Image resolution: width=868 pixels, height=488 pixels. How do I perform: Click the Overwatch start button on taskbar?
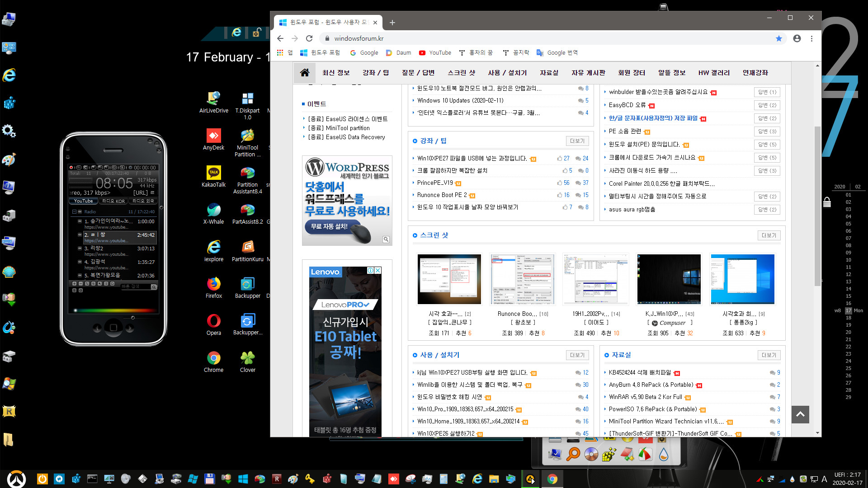coord(17,479)
